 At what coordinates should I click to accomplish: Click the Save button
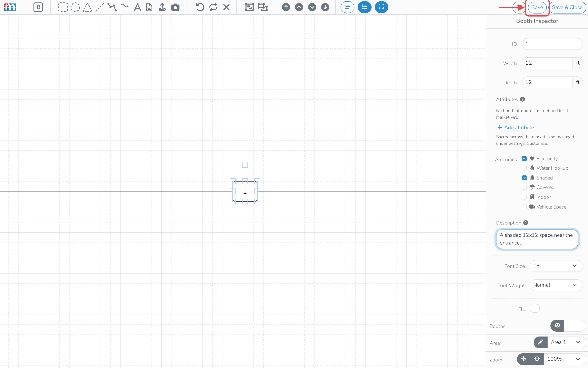coord(537,7)
